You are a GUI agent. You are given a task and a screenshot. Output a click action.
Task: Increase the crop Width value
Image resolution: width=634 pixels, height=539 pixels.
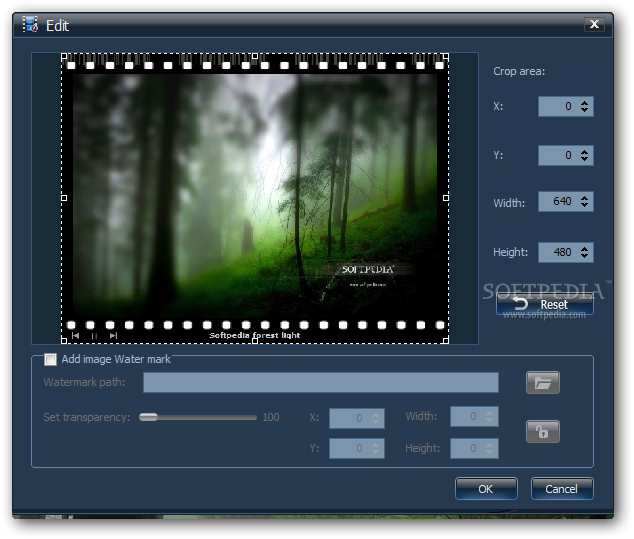584,198
